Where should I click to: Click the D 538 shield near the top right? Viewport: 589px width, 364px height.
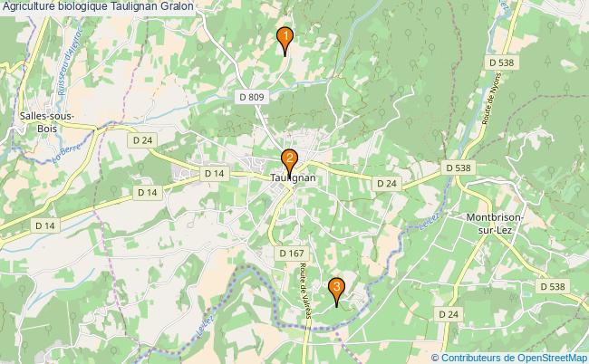click(x=501, y=62)
